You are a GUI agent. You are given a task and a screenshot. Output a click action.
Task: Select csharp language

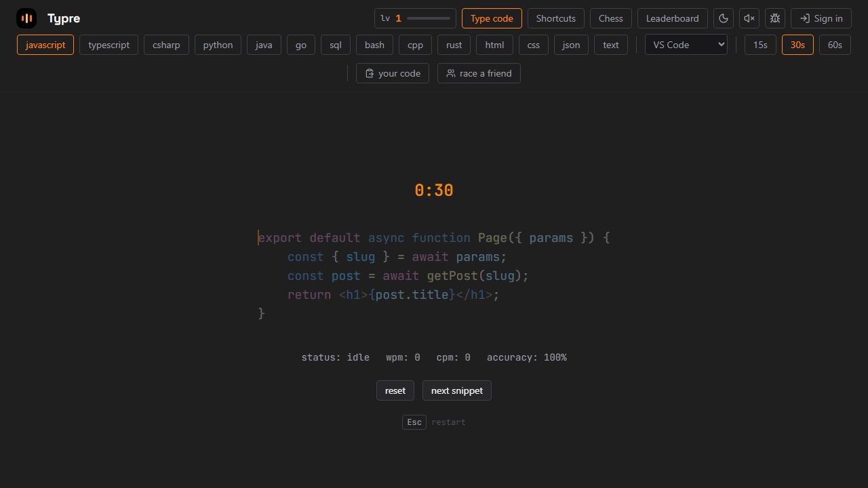166,45
